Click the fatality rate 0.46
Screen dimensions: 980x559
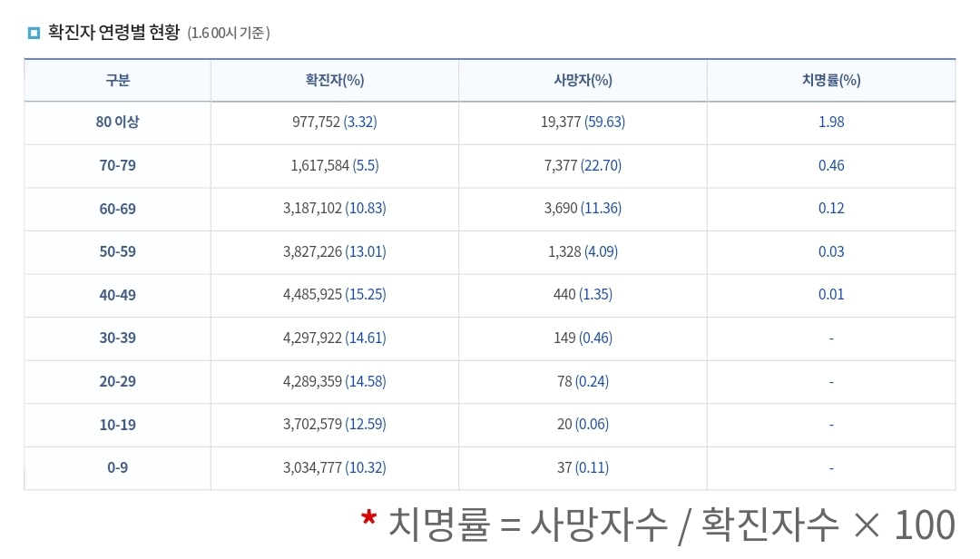[x=831, y=166]
